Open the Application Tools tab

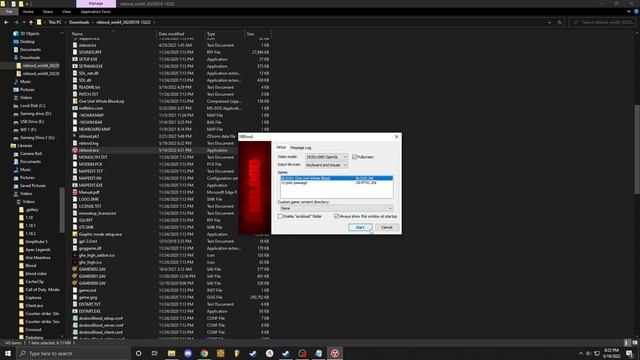96,12
